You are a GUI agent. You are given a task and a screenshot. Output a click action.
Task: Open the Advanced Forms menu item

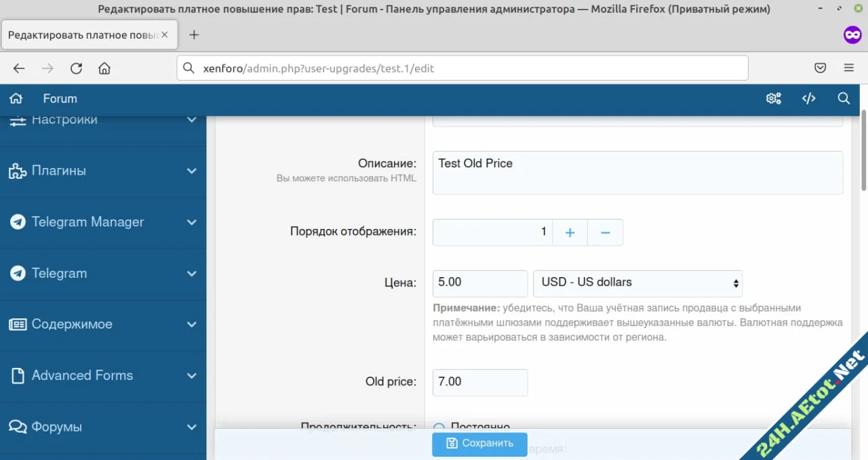click(103, 375)
